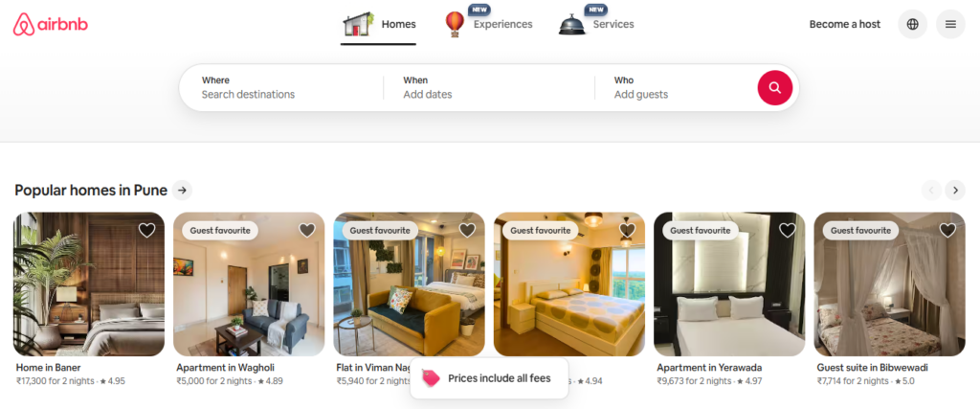Open Popular homes in Pune arrow
The image size is (980, 409).
click(x=182, y=190)
